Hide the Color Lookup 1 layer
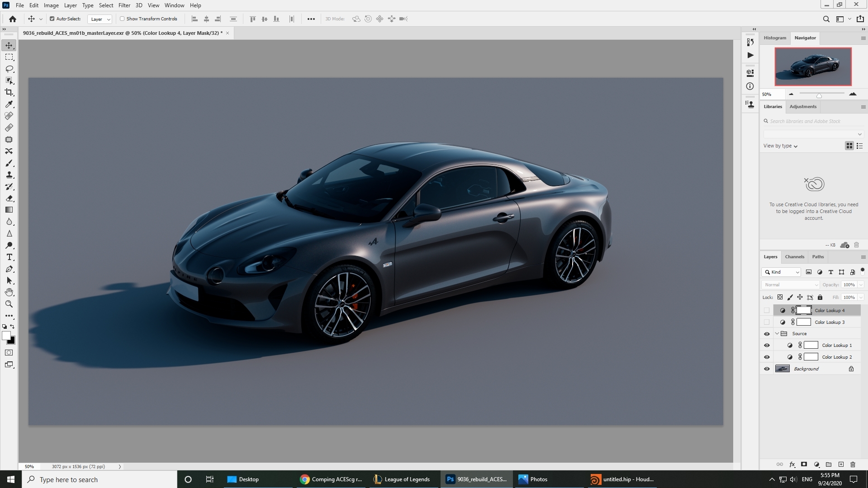This screenshot has height=488, width=868. tap(767, 346)
